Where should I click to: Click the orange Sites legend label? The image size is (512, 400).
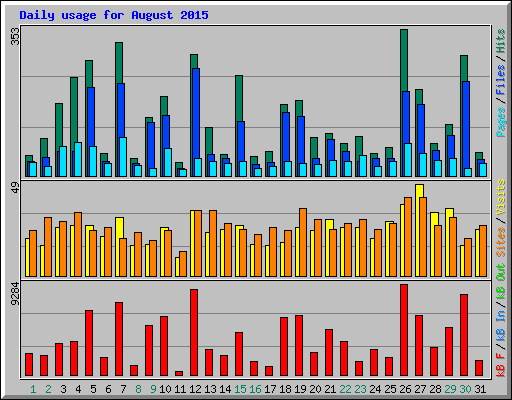click(x=501, y=242)
